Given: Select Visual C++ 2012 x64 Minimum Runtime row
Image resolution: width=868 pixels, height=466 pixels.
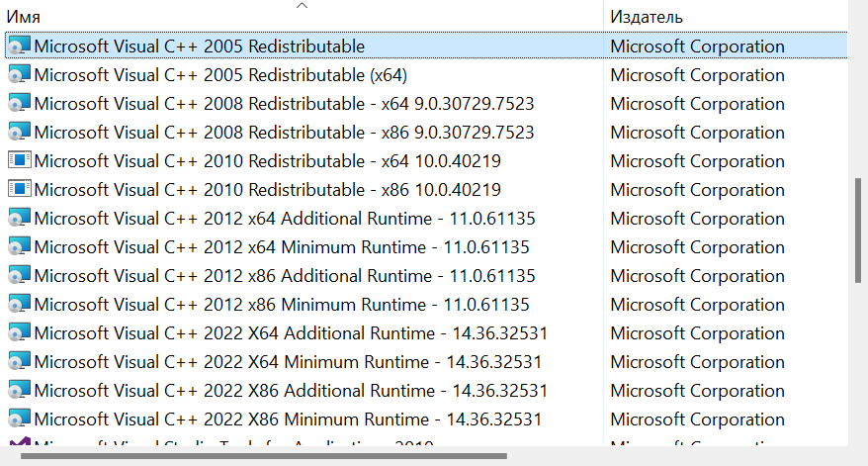Looking at the screenshot, I should (281, 247).
